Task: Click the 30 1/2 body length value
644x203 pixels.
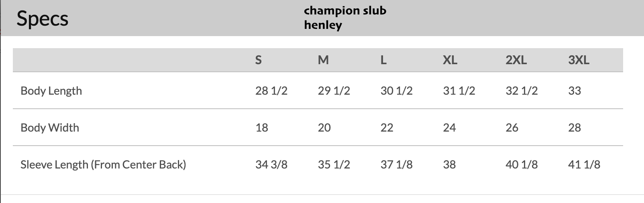Action: click(396, 91)
